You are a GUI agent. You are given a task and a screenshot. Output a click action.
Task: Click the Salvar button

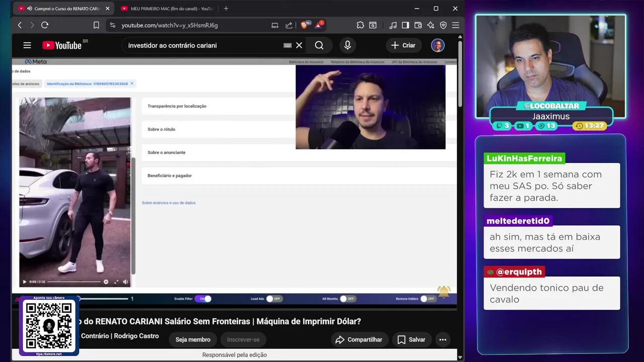[x=412, y=340]
